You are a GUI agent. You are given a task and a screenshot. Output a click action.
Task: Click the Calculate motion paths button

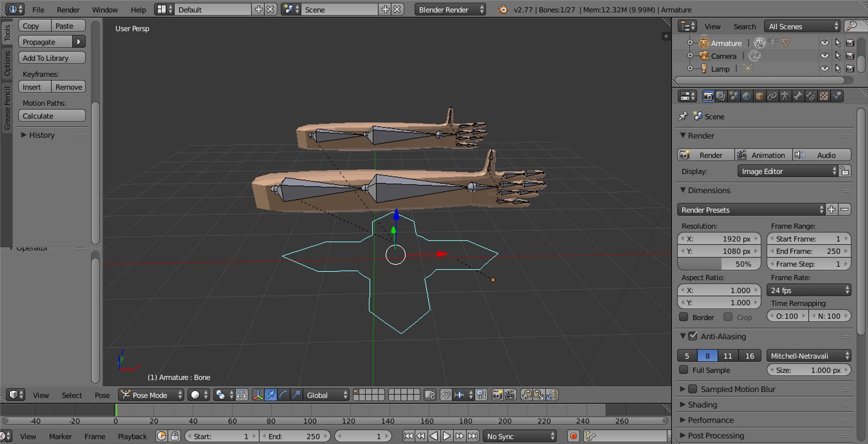pyautogui.click(x=52, y=116)
